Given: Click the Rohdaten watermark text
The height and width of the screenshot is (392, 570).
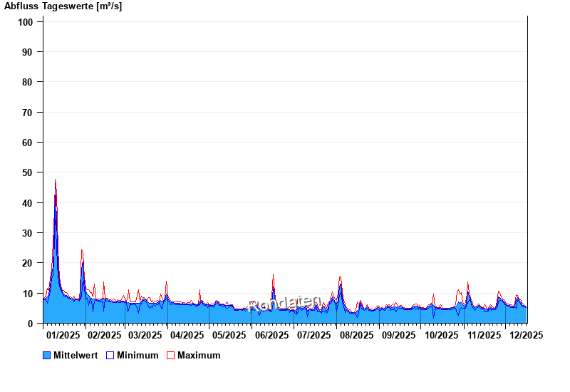Looking at the screenshot, I should click(284, 304).
